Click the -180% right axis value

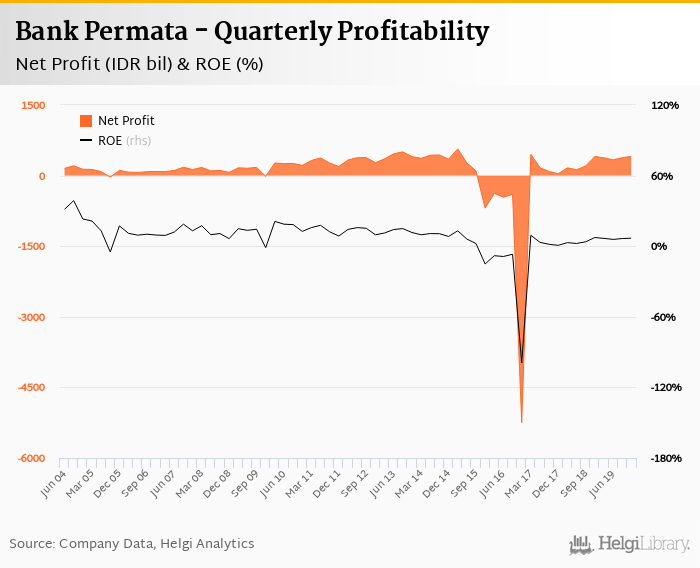click(x=666, y=458)
